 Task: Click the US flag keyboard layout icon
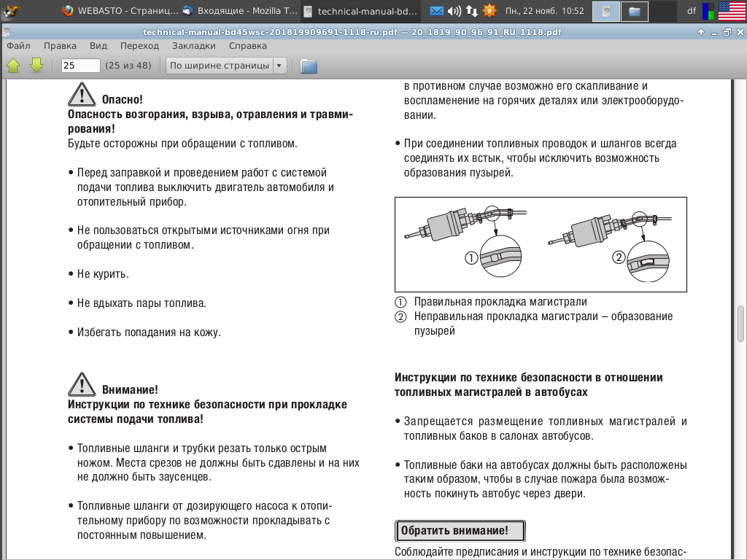[x=732, y=11]
